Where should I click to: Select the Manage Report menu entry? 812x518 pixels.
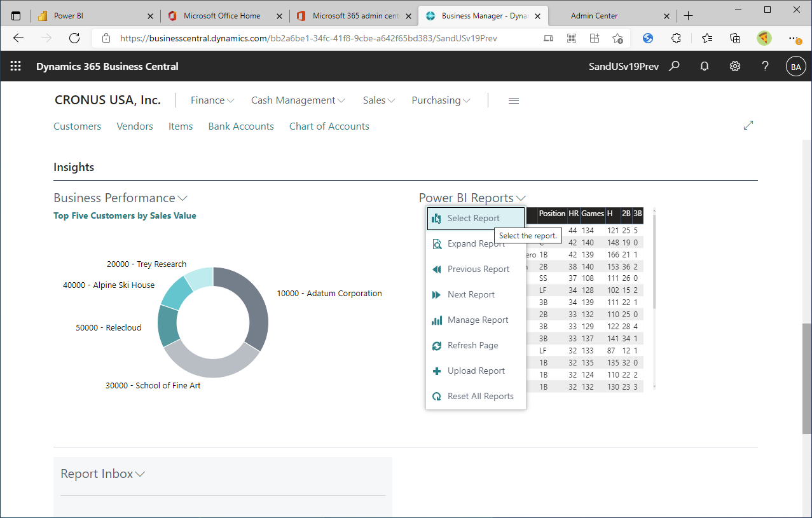click(x=476, y=320)
